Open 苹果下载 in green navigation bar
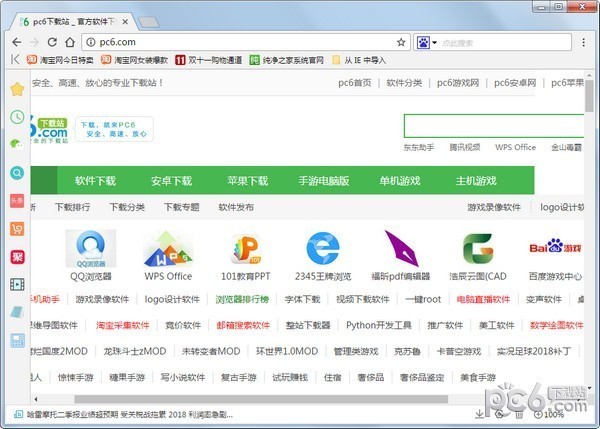 tap(248, 181)
